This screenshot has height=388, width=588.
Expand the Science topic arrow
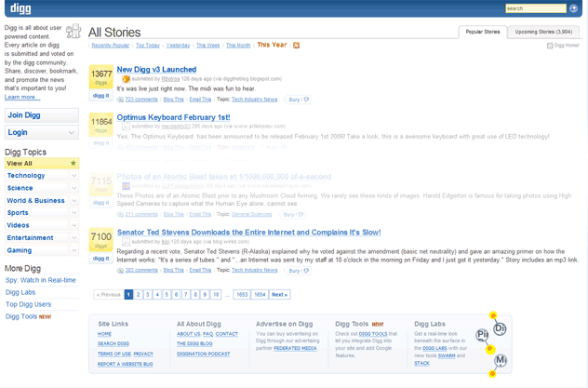click(x=73, y=188)
